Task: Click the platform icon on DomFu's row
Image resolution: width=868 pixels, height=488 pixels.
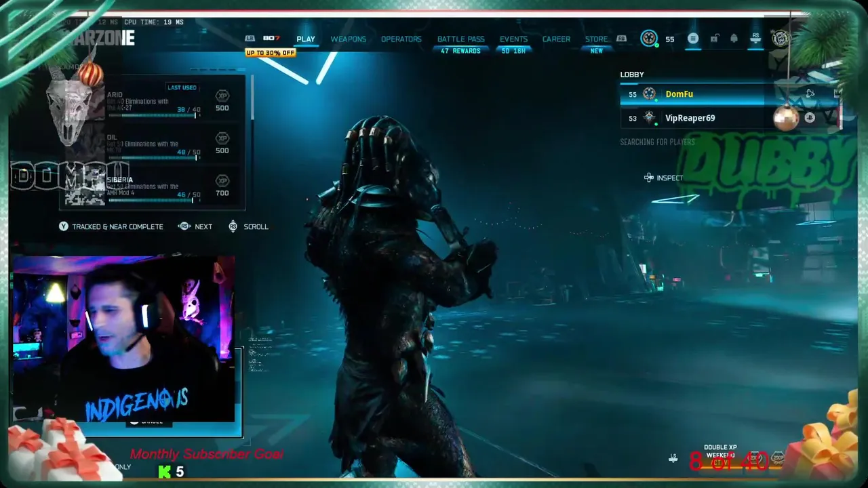Action: point(810,94)
